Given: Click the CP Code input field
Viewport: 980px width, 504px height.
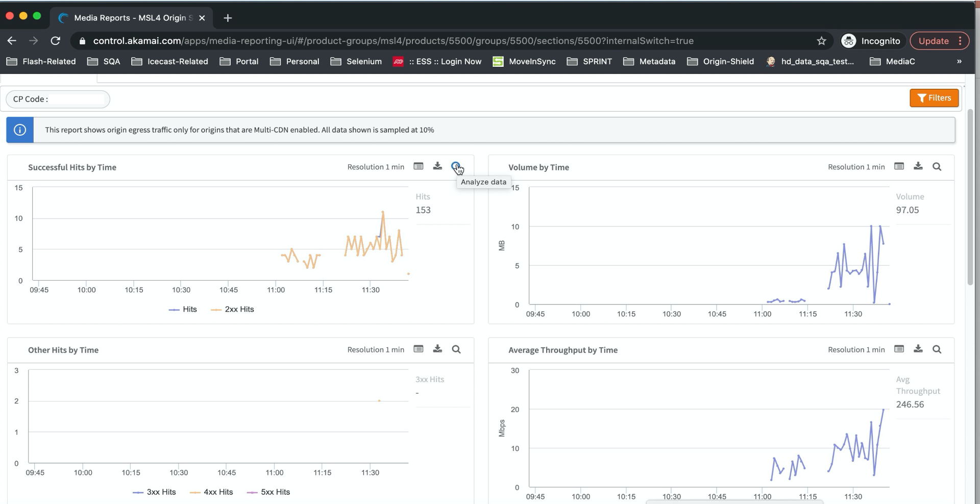Looking at the screenshot, I should [x=77, y=99].
